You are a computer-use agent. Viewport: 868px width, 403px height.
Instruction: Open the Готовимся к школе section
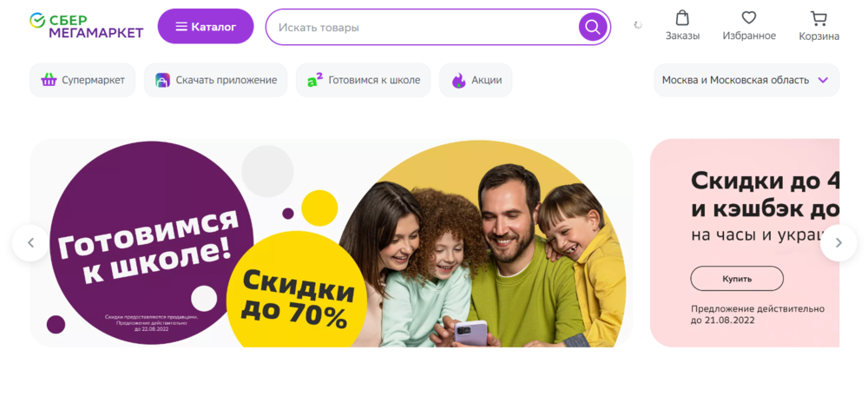(x=363, y=80)
